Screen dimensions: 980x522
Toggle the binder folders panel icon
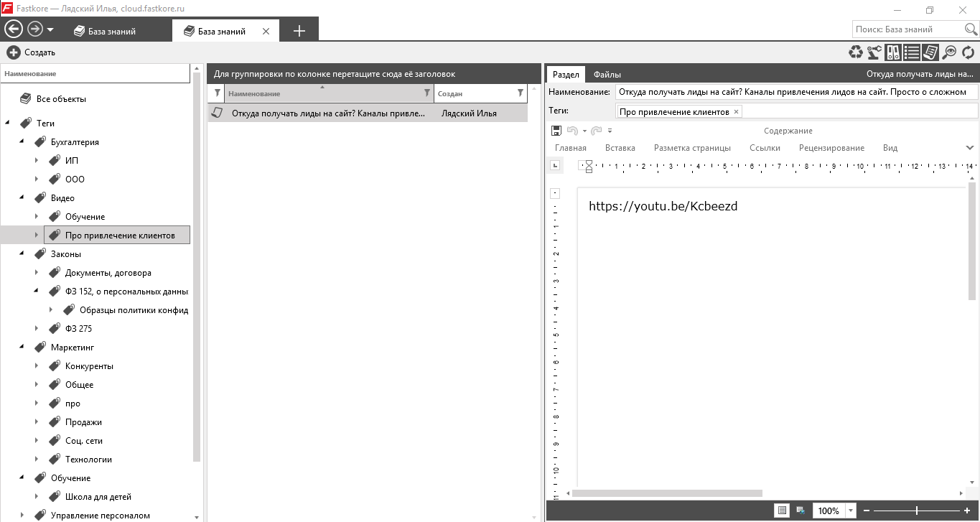tap(893, 52)
